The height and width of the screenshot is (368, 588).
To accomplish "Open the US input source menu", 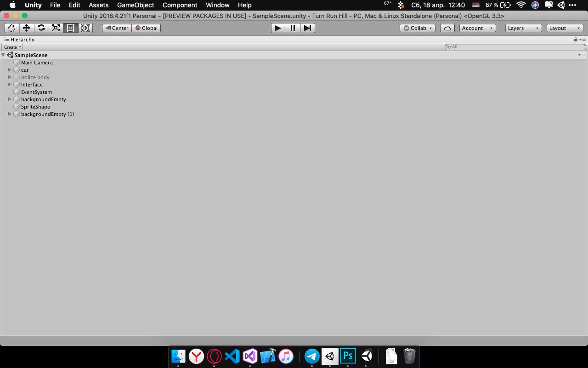I will [476, 5].
